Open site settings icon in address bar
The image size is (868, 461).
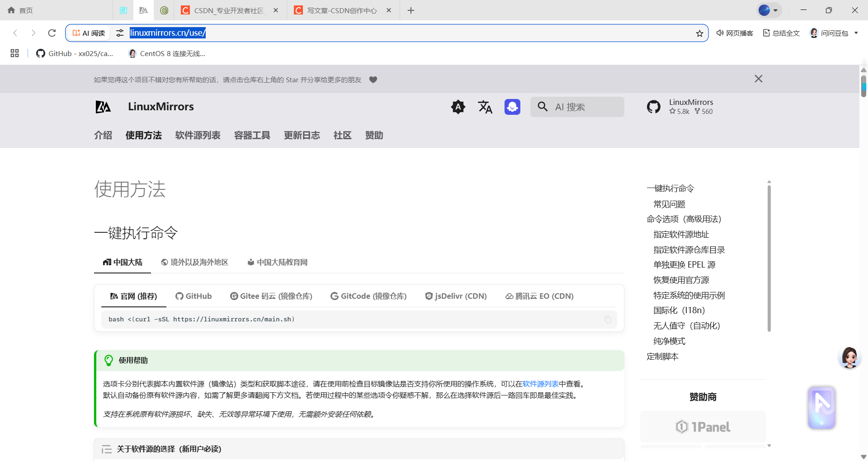pyautogui.click(x=120, y=33)
